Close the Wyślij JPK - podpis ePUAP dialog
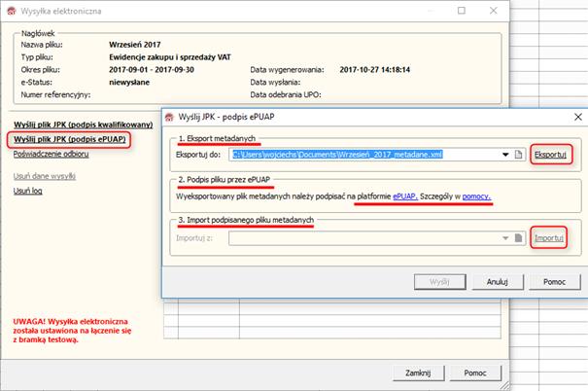The width and height of the screenshot is (588, 391). (578, 117)
